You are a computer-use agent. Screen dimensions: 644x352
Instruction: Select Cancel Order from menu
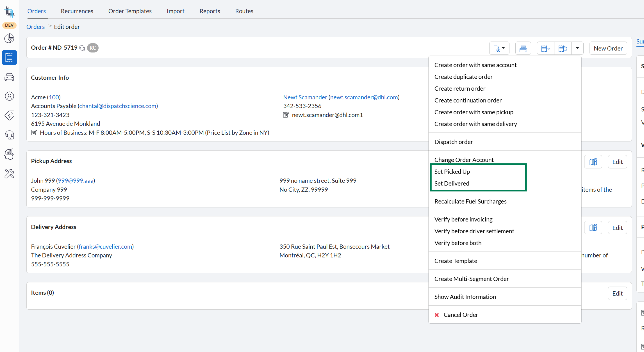click(461, 315)
